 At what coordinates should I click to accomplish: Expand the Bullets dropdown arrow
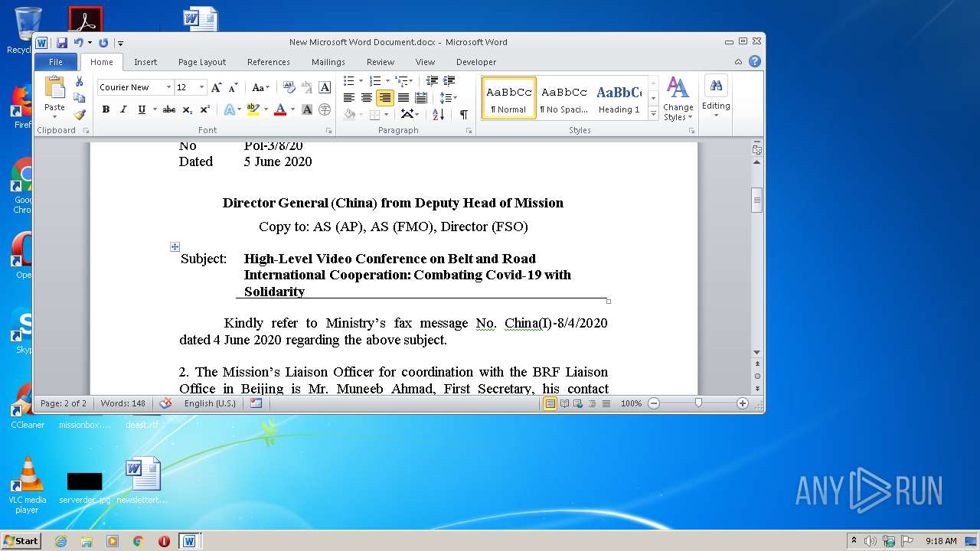(361, 80)
